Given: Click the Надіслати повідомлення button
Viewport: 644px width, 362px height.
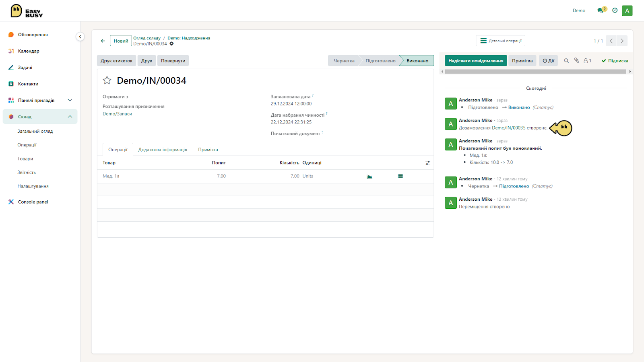Looking at the screenshot, I should (476, 61).
